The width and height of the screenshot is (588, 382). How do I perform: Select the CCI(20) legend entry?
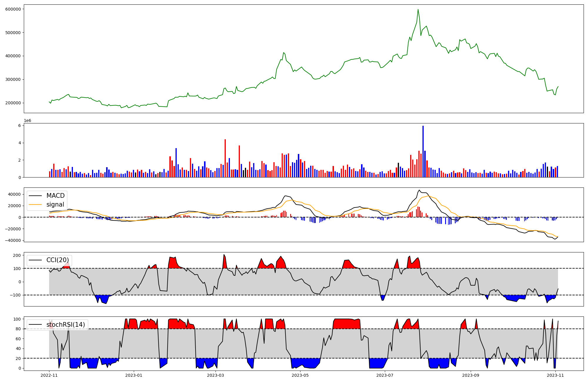point(57,260)
